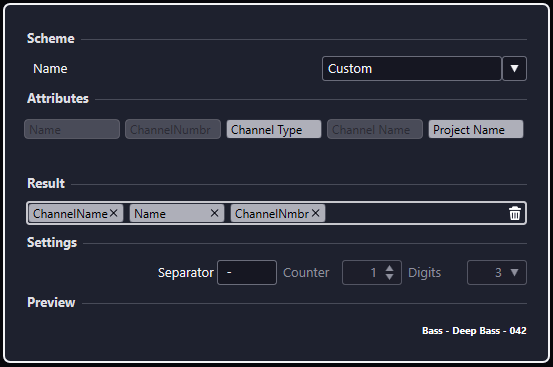Click preview text Bass - Deep Bass - 042
Screen dimensions: 553x367
click(x=474, y=331)
